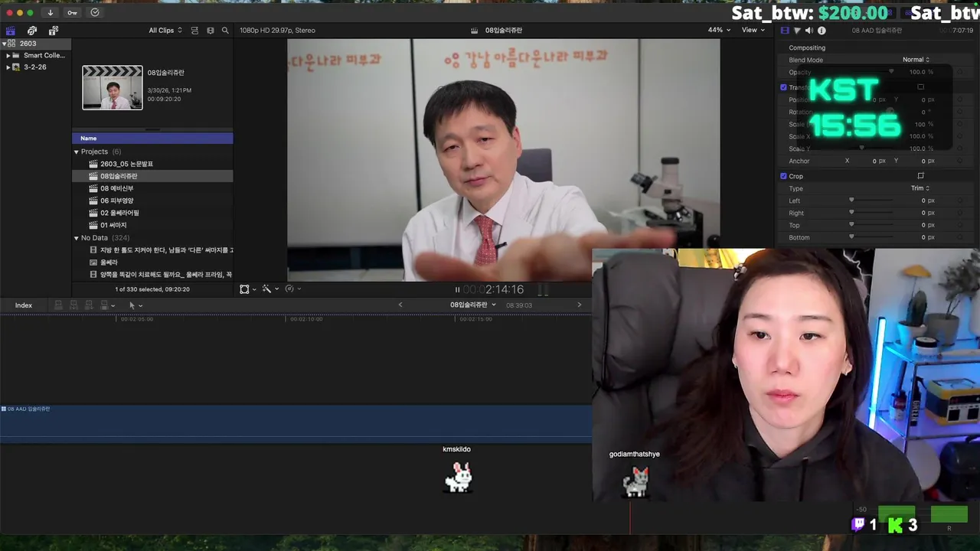Screen dimensions: 980x551
Task: Open the Blend Mode Normal dropdown
Action: (x=916, y=60)
